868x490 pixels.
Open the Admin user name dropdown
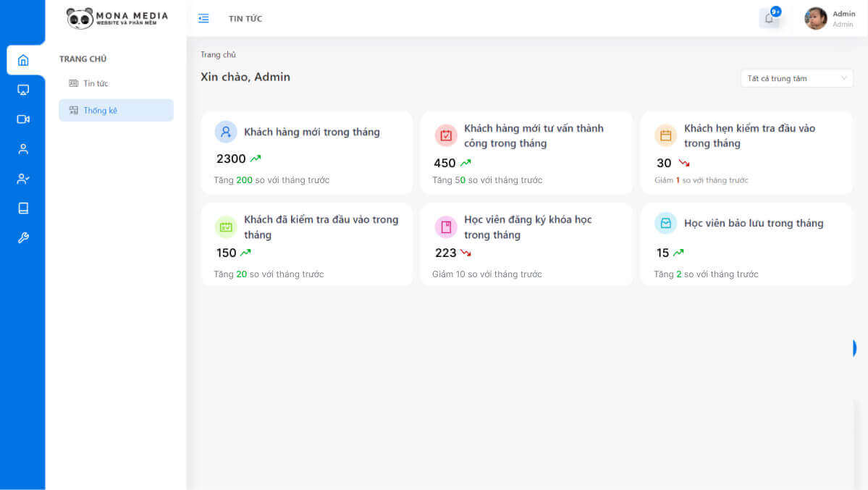[843, 18]
